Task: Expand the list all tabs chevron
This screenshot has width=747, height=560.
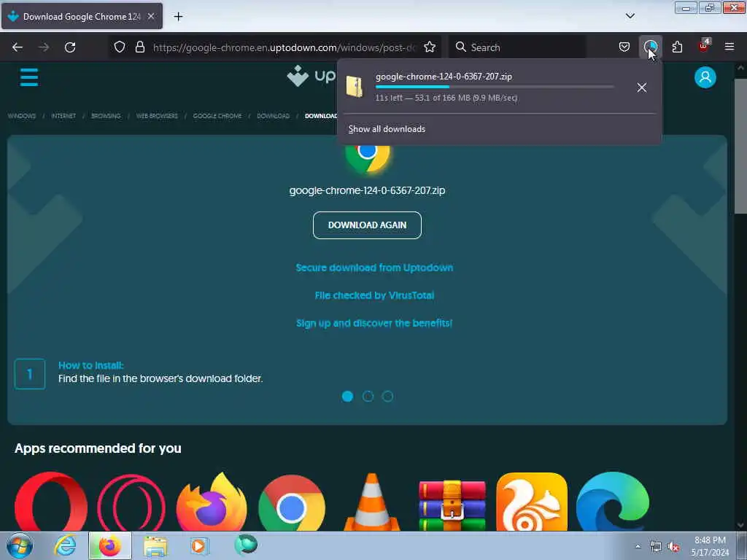Action: [x=630, y=16]
